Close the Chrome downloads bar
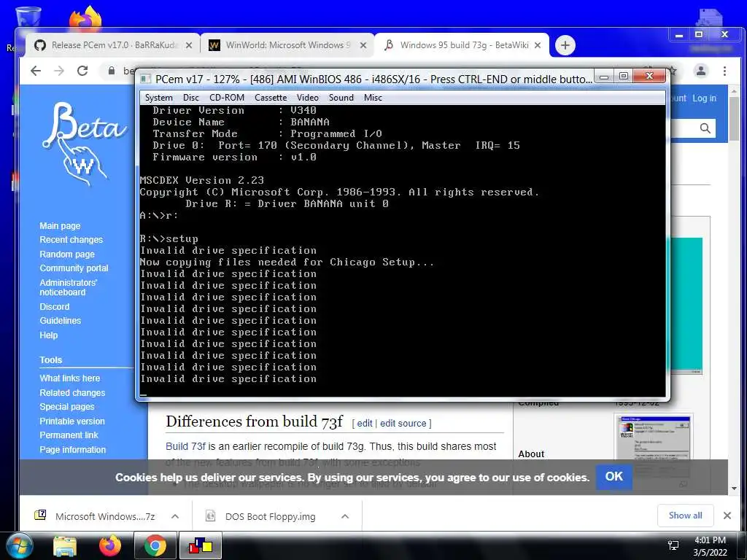Screen dimensions: 747x560 (x=727, y=516)
